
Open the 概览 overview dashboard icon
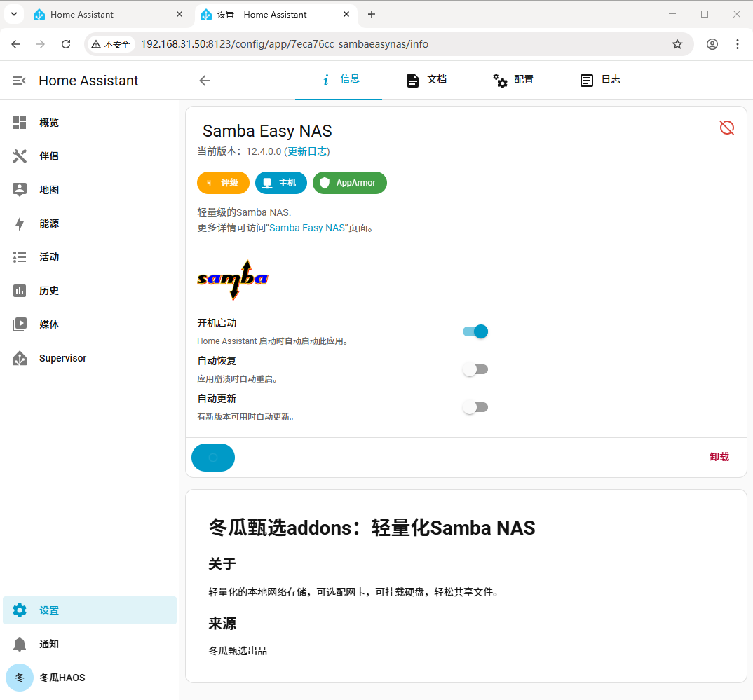19,123
